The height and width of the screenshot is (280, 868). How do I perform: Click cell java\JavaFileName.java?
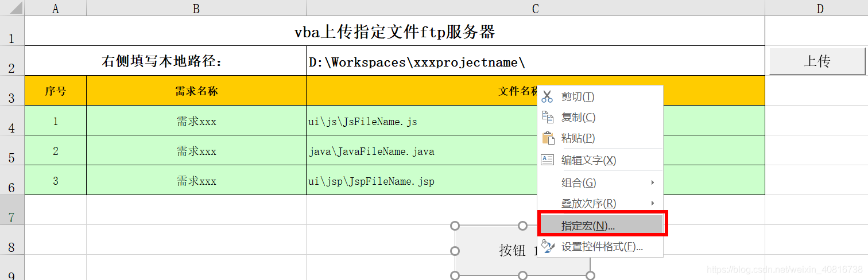536,150
